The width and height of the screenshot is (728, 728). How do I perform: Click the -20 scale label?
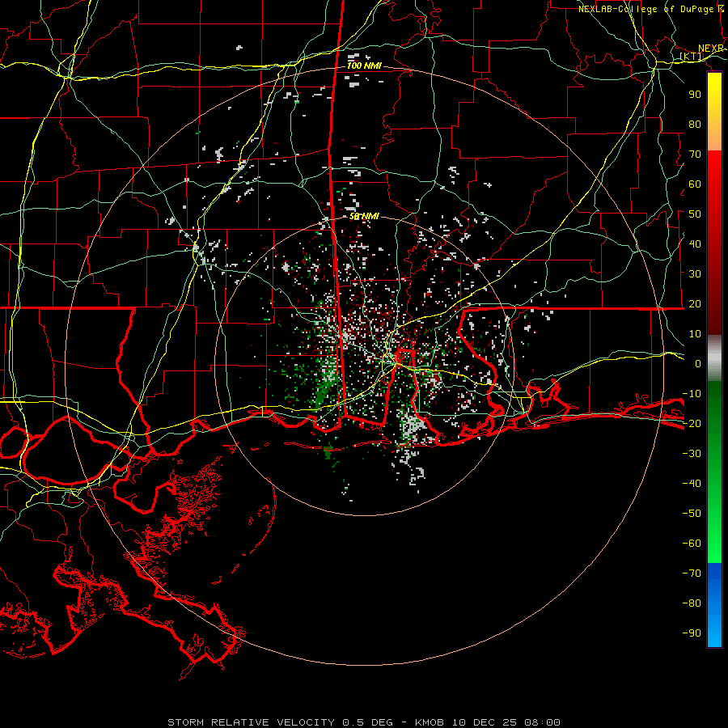692,423
